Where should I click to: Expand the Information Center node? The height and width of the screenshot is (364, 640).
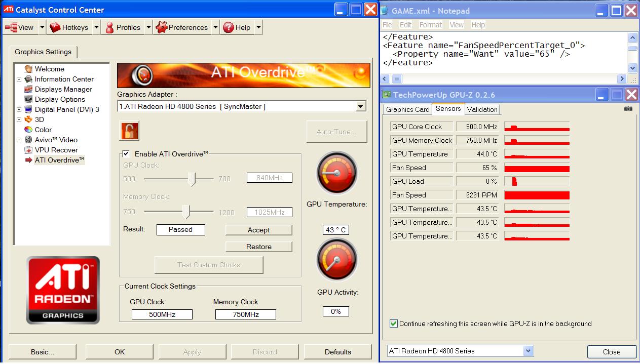click(x=19, y=79)
